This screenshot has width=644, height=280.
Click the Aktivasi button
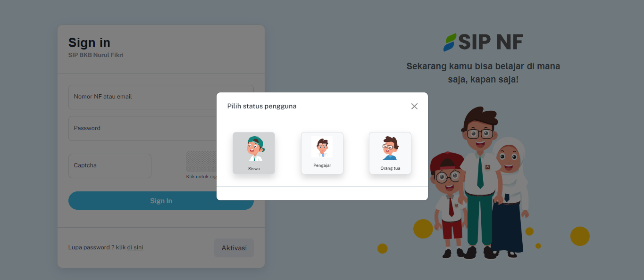click(234, 248)
